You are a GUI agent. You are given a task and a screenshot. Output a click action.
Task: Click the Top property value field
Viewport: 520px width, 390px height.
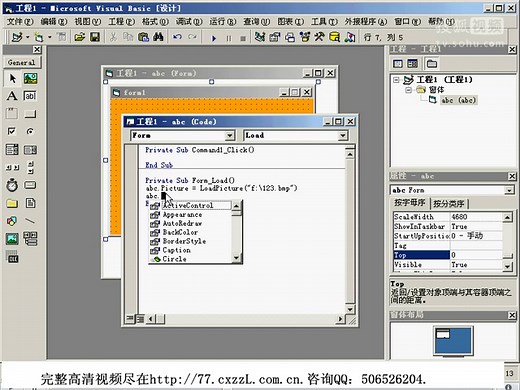(x=476, y=255)
